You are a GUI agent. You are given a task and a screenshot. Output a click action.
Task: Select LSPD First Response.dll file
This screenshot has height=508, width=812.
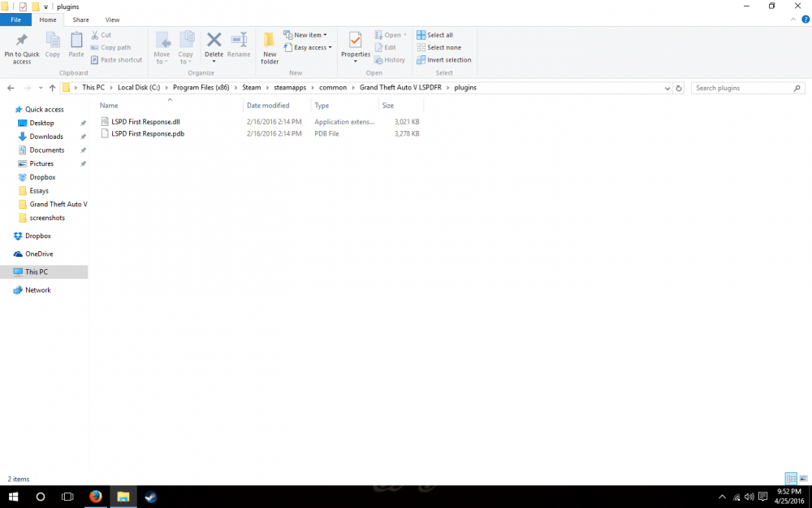point(145,122)
